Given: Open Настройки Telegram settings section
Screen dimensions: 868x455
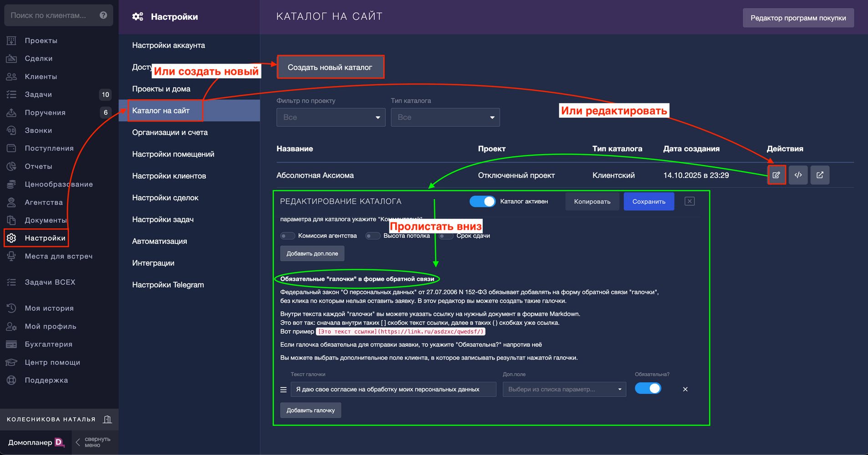Looking at the screenshot, I should (x=168, y=285).
